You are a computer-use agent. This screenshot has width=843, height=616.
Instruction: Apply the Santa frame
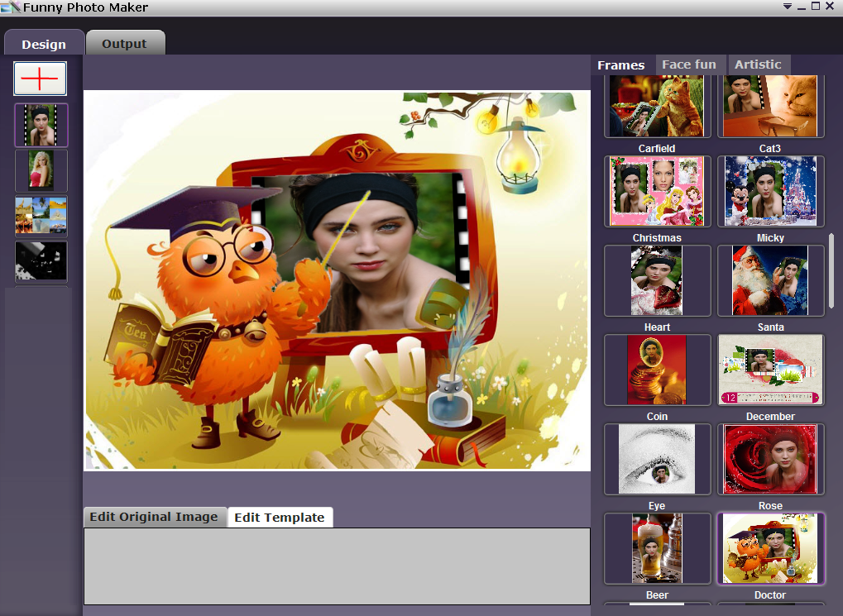point(770,280)
